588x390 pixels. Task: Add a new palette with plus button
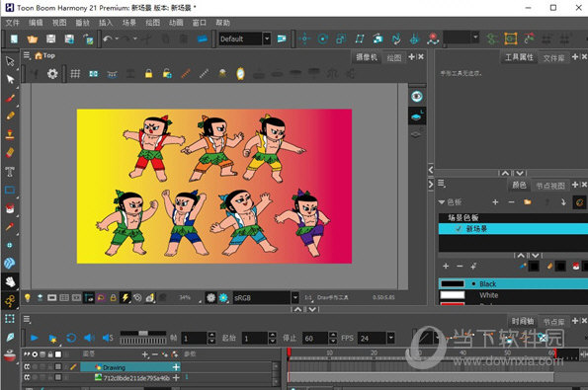[495, 202]
